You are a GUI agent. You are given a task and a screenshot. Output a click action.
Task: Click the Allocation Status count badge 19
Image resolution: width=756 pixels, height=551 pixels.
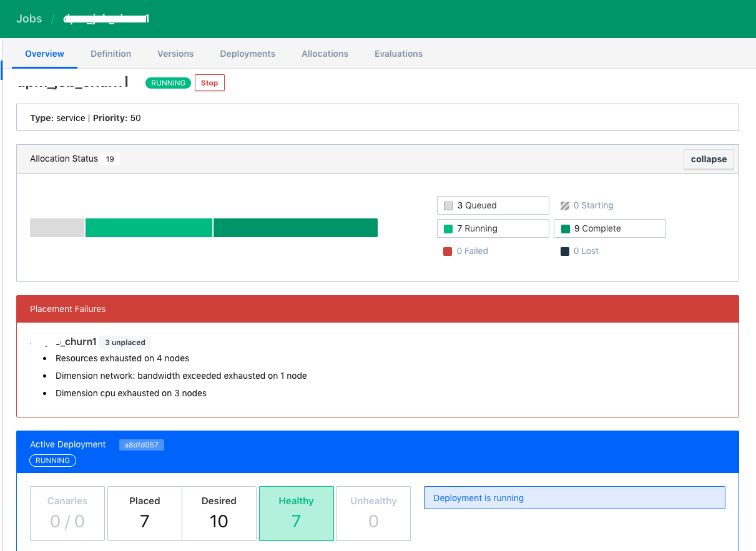(110, 158)
